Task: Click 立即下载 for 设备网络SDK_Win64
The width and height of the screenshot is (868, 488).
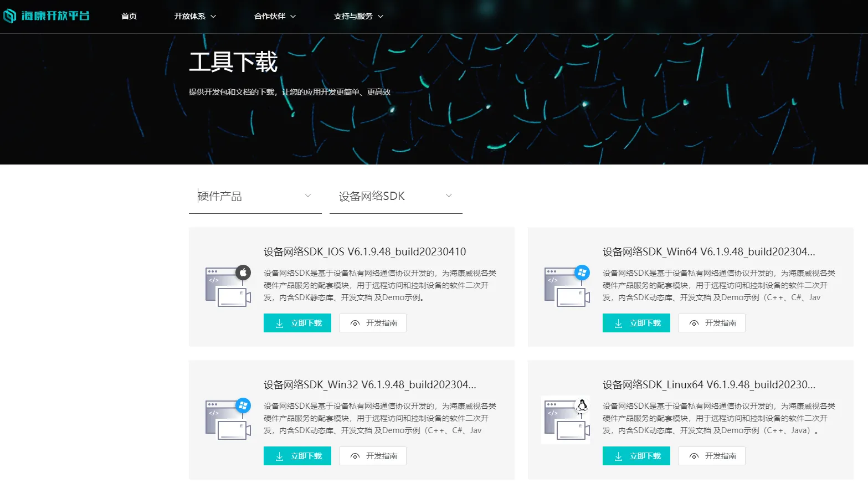Action: click(x=636, y=323)
